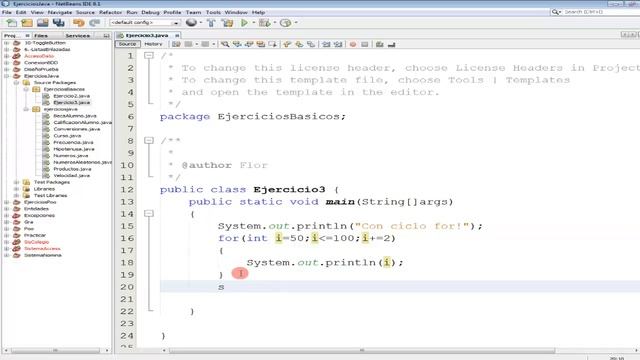The height and width of the screenshot is (360, 640).
Task: Click the editor horizontal scrollbar
Action: point(362,350)
